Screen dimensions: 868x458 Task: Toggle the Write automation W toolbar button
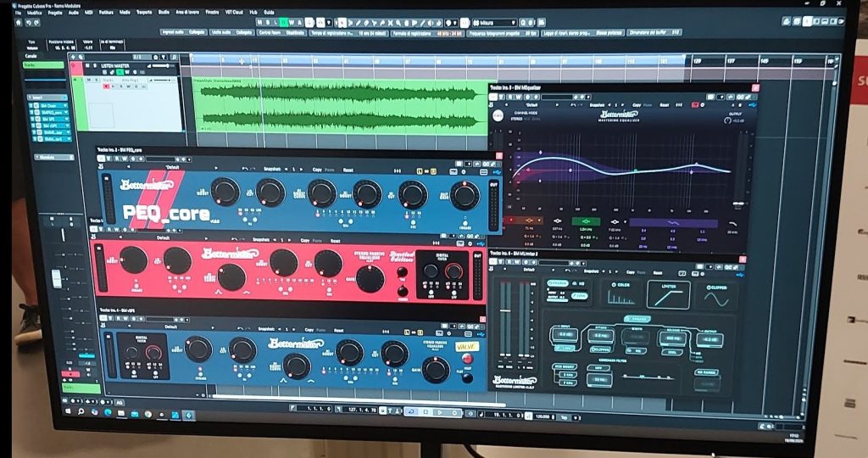click(292, 22)
